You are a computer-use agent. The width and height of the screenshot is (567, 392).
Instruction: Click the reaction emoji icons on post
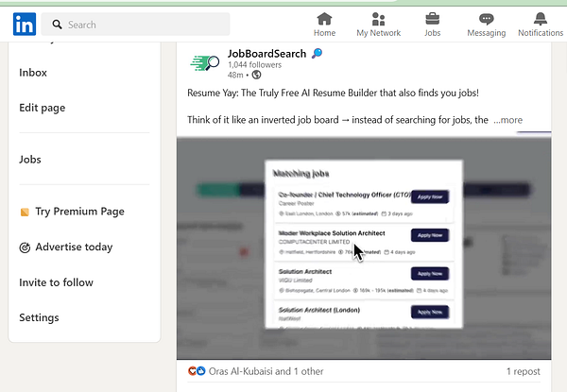point(197,370)
